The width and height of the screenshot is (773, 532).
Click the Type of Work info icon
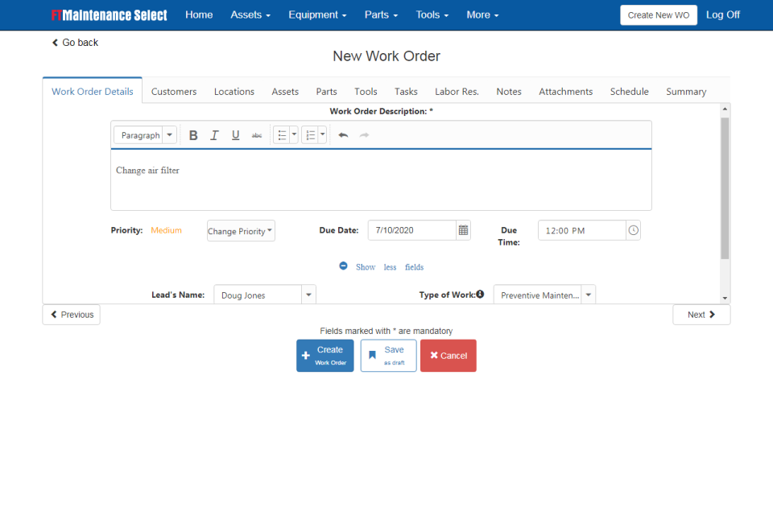click(x=480, y=294)
